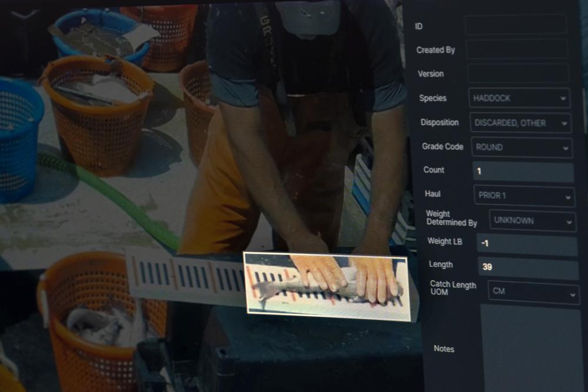
Task: Open the Grade Code dropdown showing ROUND
Action: coord(522,147)
